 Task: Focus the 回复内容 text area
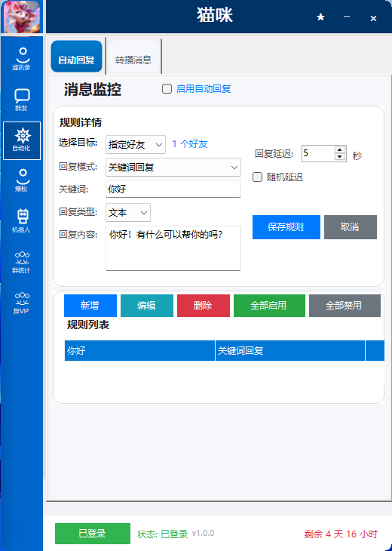click(173, 248)
